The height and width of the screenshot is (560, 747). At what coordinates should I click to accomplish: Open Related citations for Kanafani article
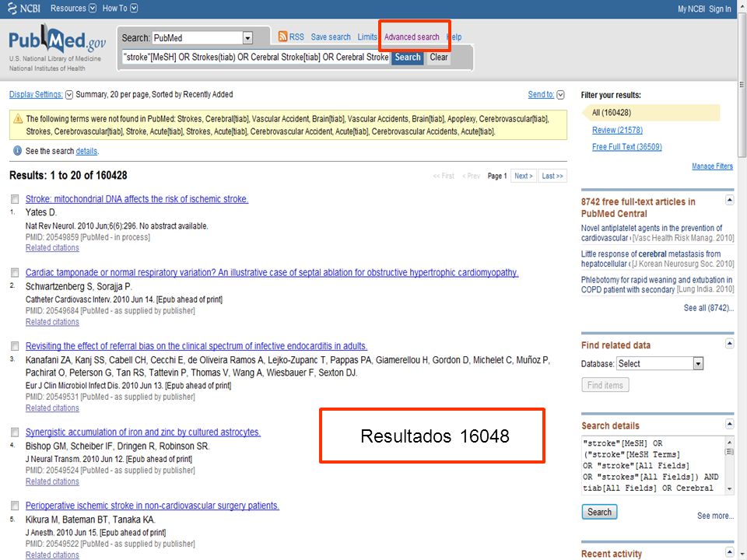point(52,408)
